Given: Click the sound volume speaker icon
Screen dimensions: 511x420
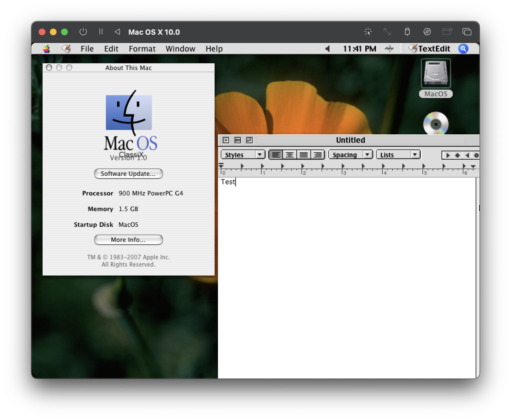Looking at the screenshot, I should [327, 49].
